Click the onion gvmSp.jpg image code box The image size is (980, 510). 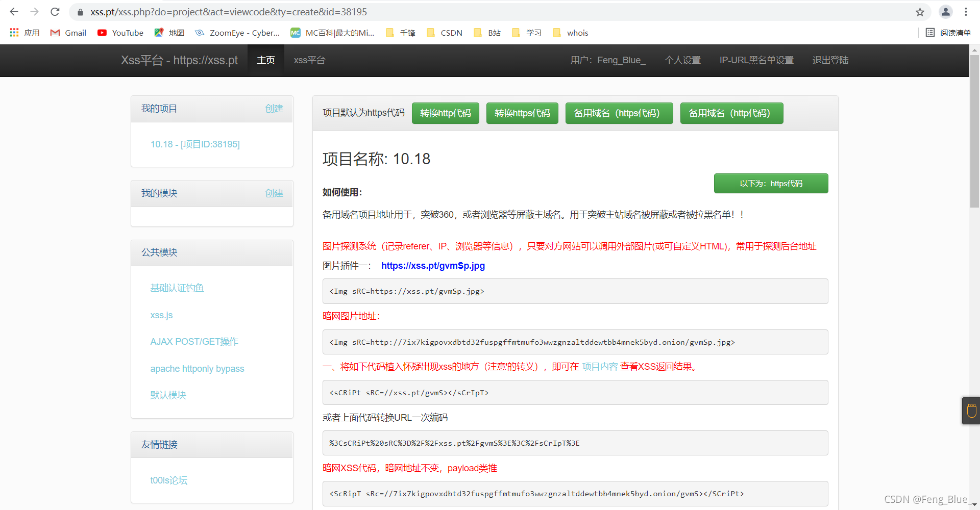pos(575,342)
